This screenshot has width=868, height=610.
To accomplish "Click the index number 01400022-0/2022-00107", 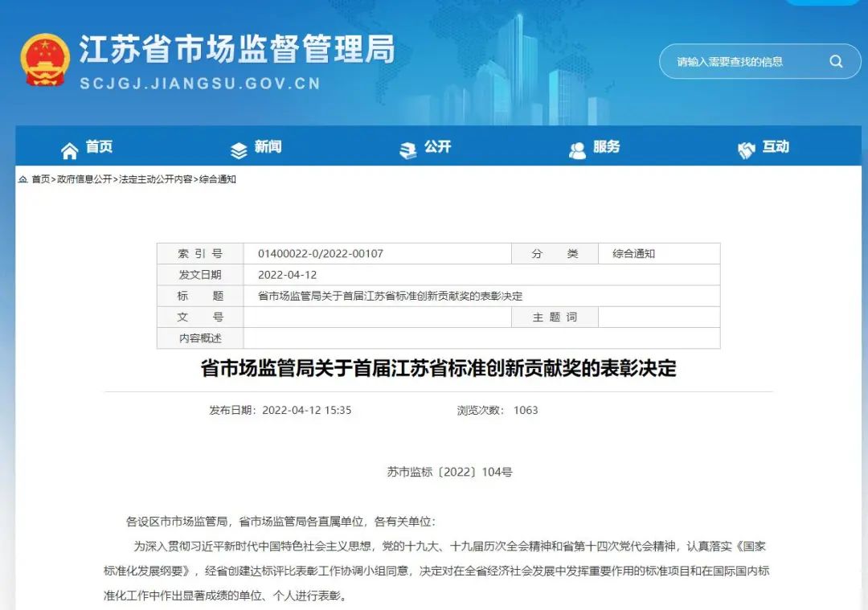I will coord(320,254).
